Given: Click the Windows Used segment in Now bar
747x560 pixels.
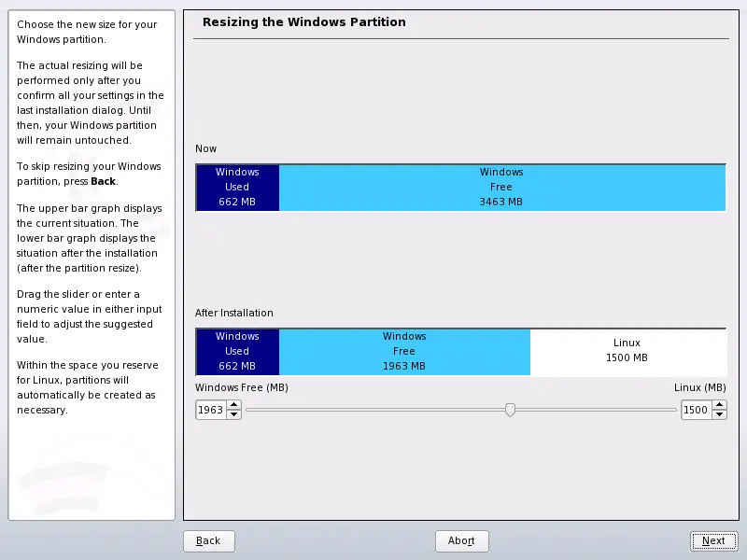Looking at the screenshot, I should [236, 187].
